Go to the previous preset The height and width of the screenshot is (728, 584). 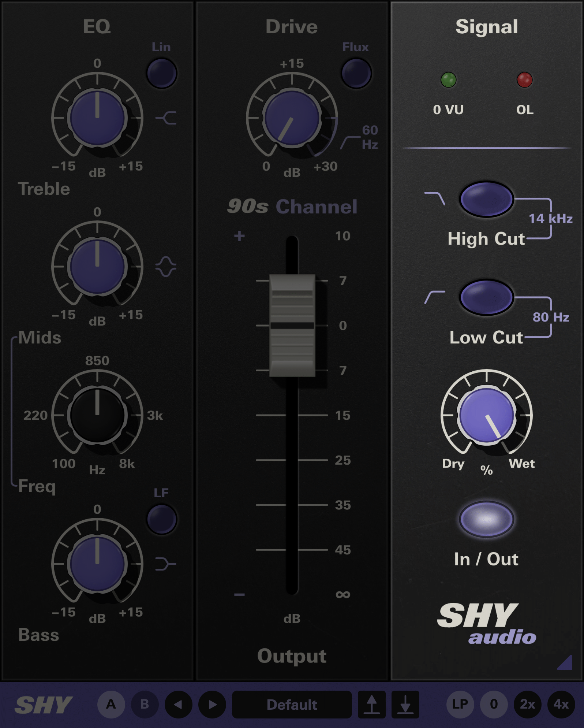point(179,704)
